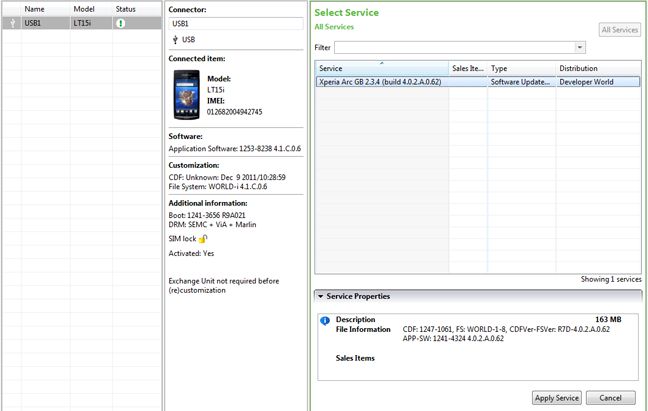Click the IMEI number 012682004942745
Screen dimensions: 648x411
click(x=234, y=112)
